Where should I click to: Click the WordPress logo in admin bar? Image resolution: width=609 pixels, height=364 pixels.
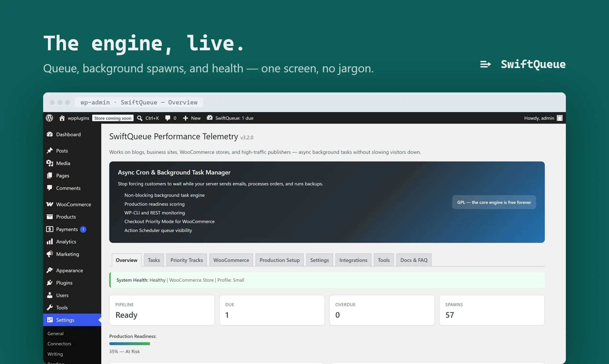[49, 118]
